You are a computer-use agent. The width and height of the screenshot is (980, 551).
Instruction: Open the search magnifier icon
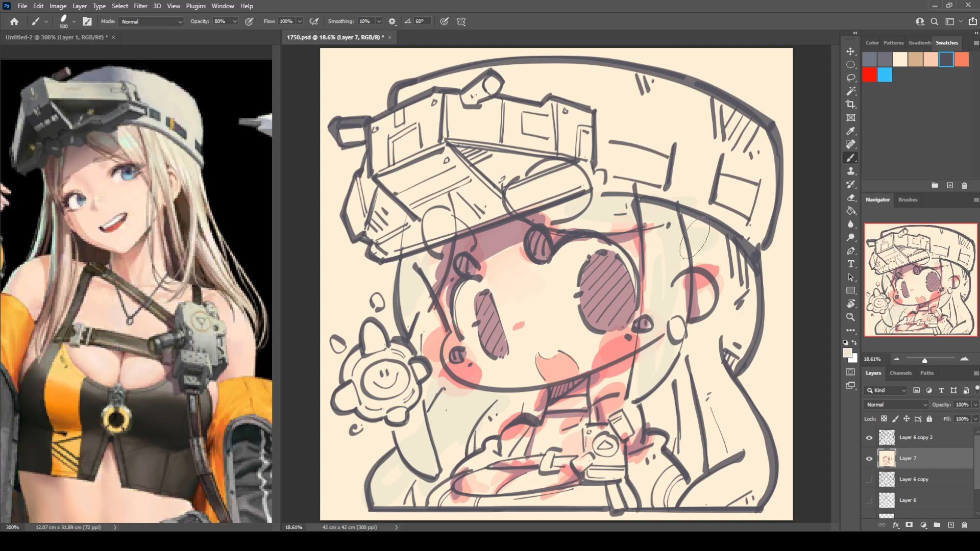click(x=934, y=21)
